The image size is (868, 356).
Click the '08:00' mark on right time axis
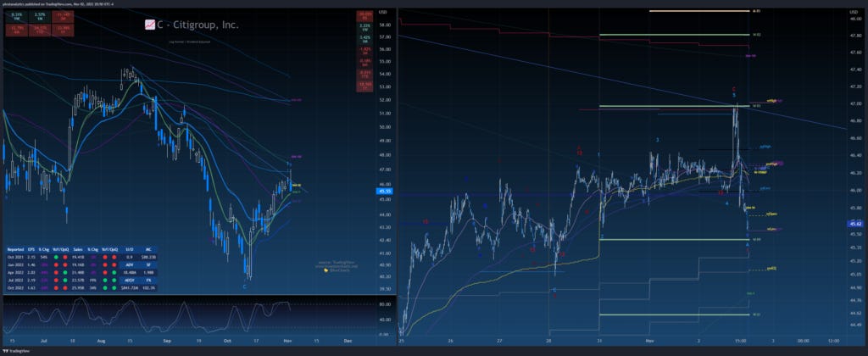tap(804, 341)
